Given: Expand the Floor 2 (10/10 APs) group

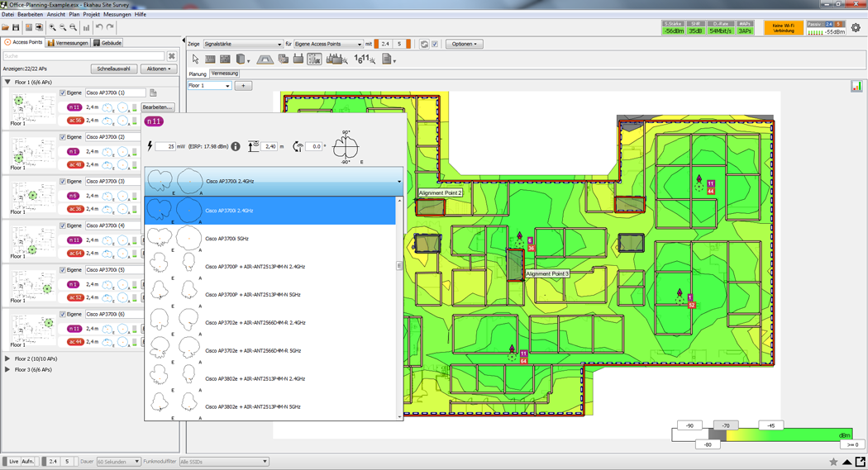Looking at the screenshot, I should tap(7, 358).
